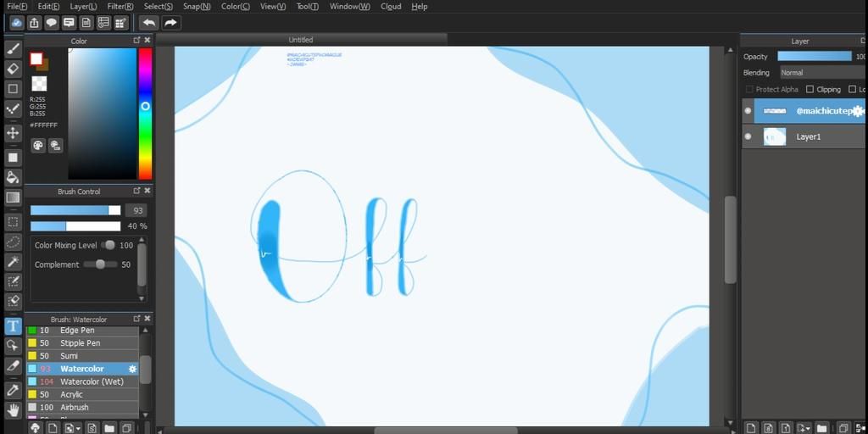Image resolution: width=868 pixels, height=434 pixels.
Task: Open settings gear on @maichicutep layer
Action: point(858,111)
